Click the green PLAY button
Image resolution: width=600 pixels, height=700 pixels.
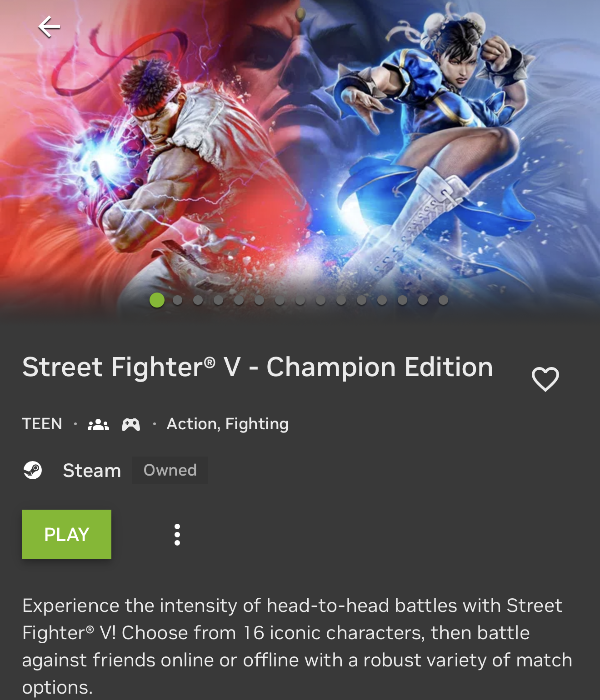(66, 534)
